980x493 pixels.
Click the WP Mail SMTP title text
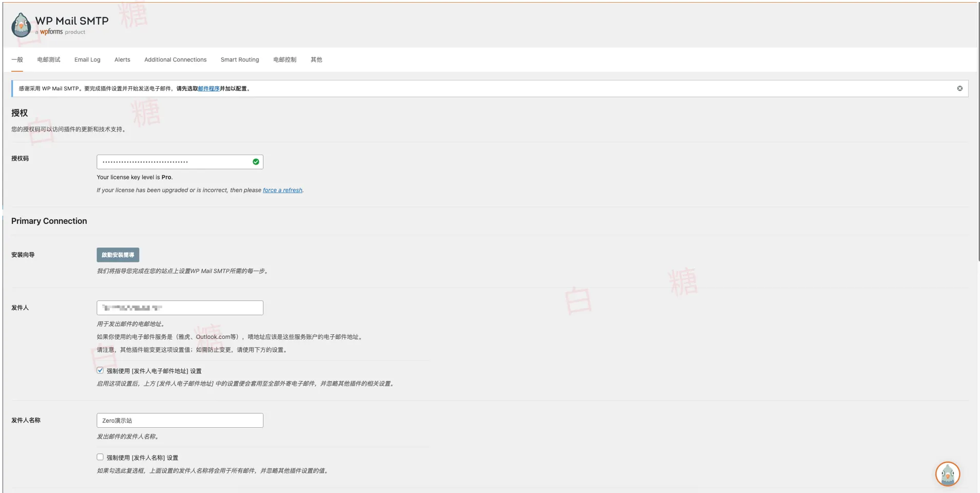point(72,21)
